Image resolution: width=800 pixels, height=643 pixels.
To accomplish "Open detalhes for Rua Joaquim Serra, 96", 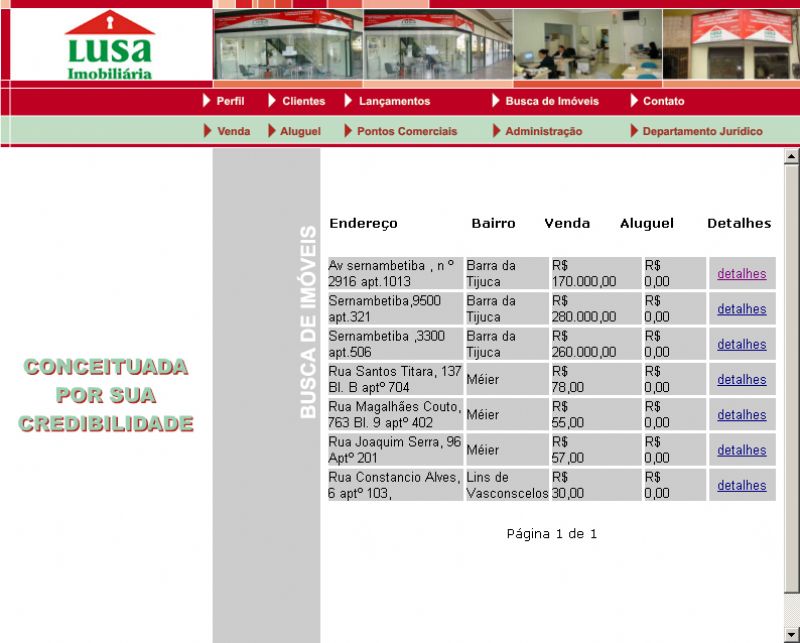I will [742, 450].
